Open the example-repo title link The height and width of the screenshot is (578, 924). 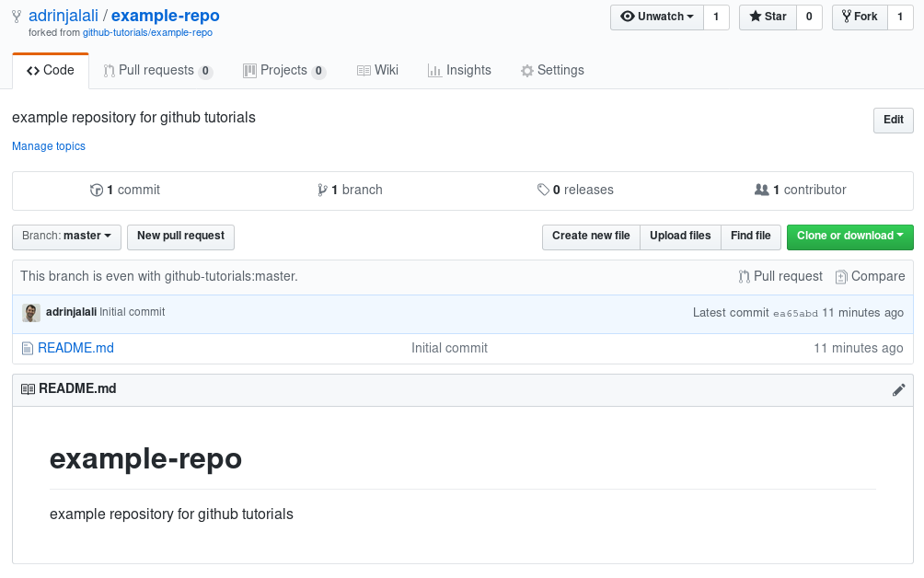(x=166, y=16)
